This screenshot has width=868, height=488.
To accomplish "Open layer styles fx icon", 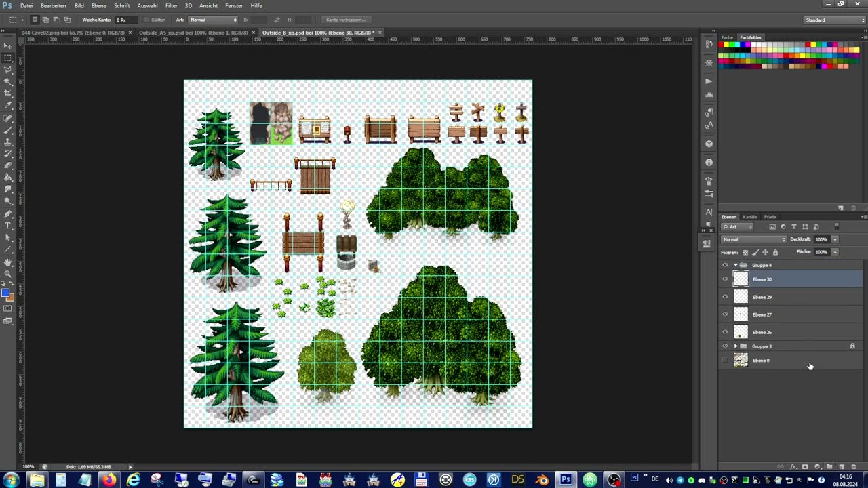I will [x=793, y=467].
